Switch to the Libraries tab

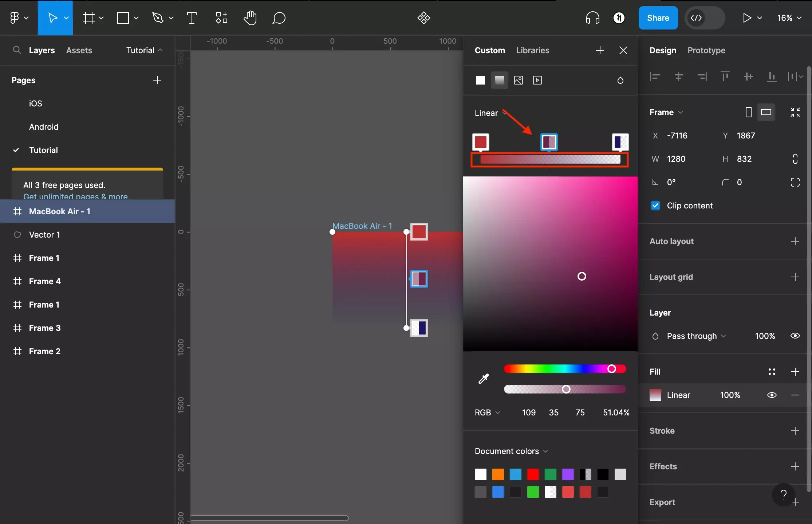click(x=532, y=50)
